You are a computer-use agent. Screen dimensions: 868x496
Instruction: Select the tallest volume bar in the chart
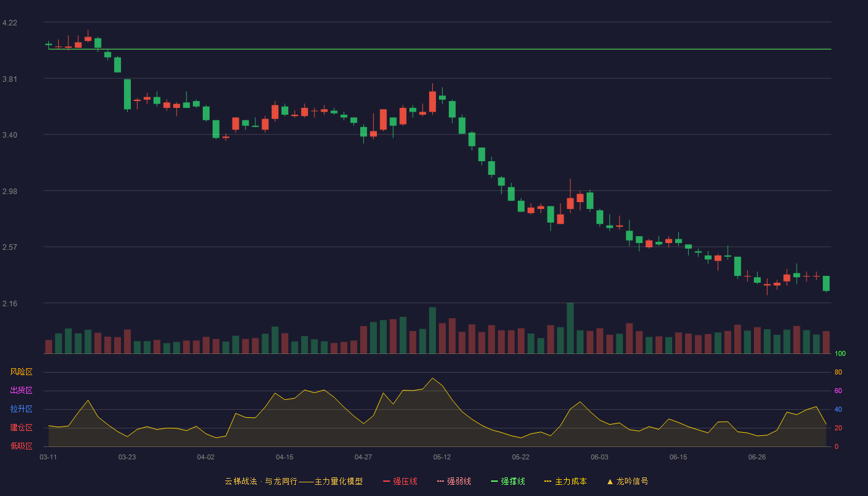pyautogui.click(x=570, y=328)
